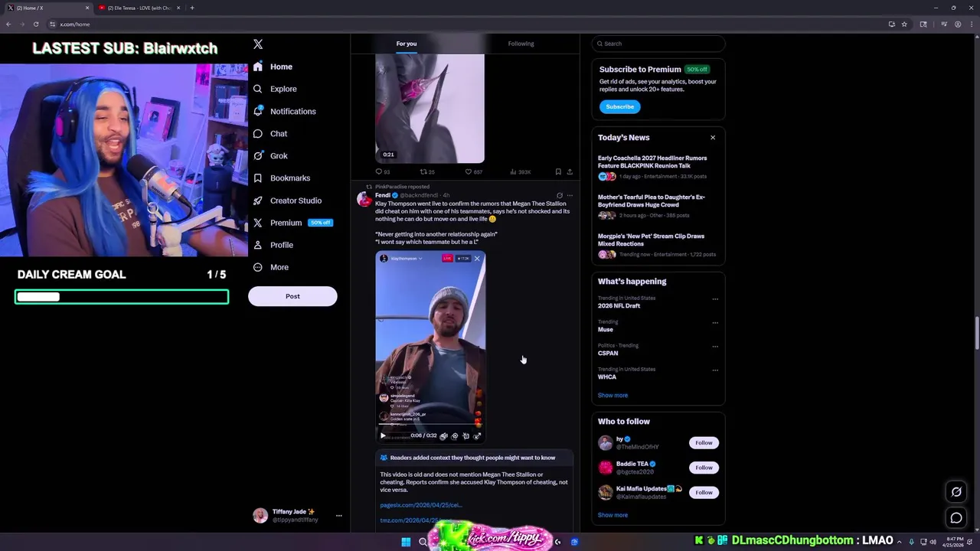Open Bookmarks from the sidebar

tap(282, 178)
